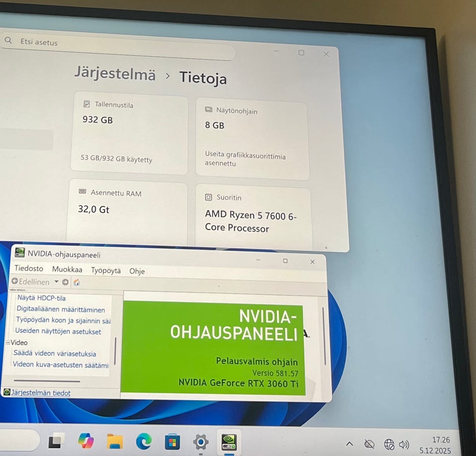This screenshot has width=476, height=456.
Task: Open the Tallennustila 932 GB card
Action: 129,133
